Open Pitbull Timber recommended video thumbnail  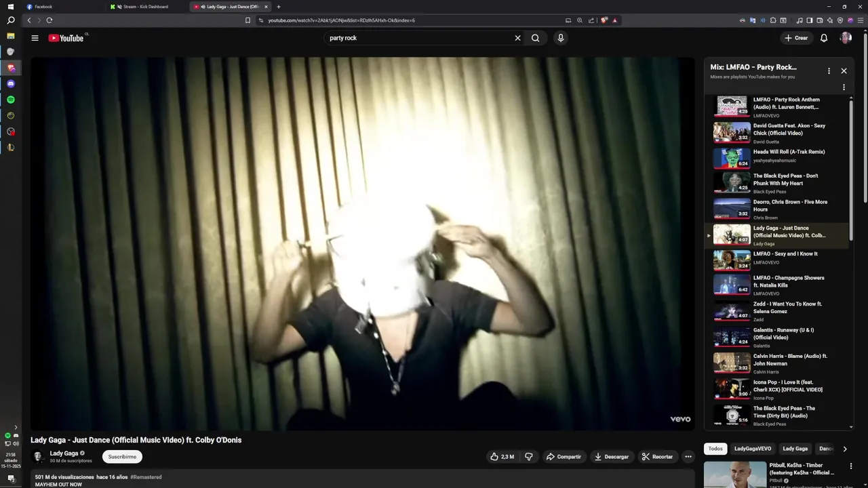tap(735, 474)
